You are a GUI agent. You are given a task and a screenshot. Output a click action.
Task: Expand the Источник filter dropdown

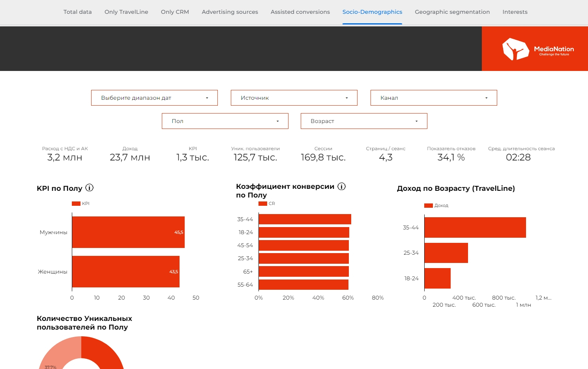pos(294,98)
